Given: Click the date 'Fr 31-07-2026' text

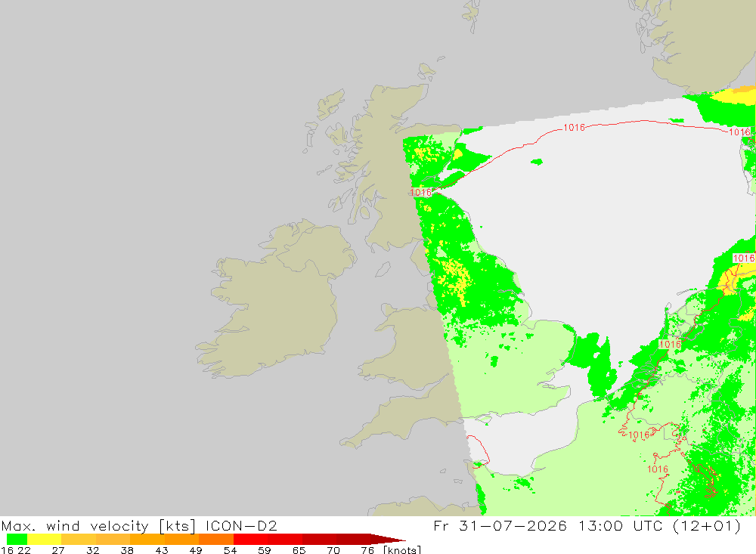Looking at the screenshot, I should [x=500, y=525].
